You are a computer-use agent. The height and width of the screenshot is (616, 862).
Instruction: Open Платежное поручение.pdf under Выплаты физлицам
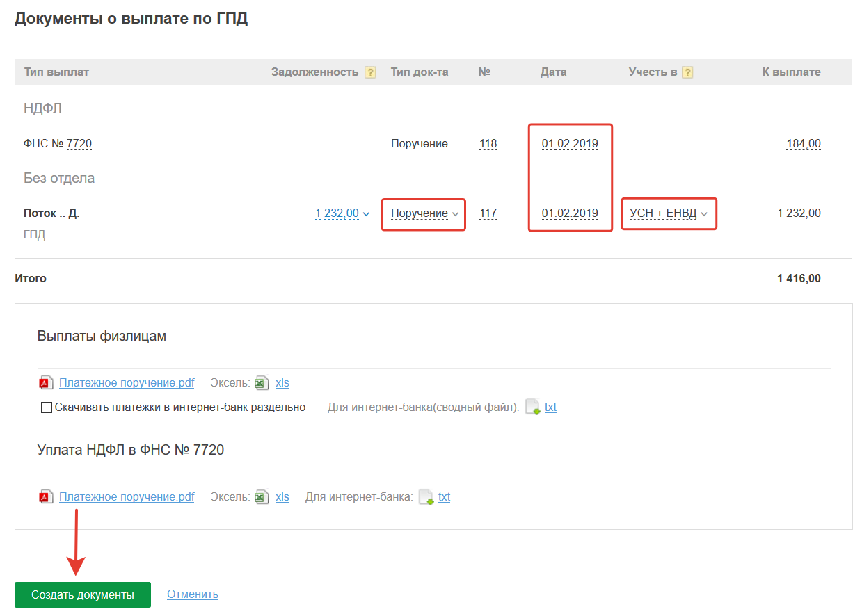tap(127, 383)
